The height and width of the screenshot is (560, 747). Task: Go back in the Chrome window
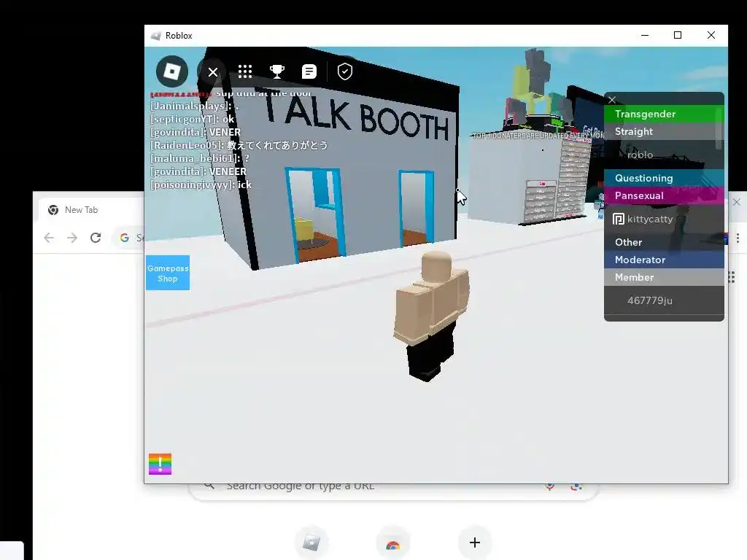click(x=49, y=238)
